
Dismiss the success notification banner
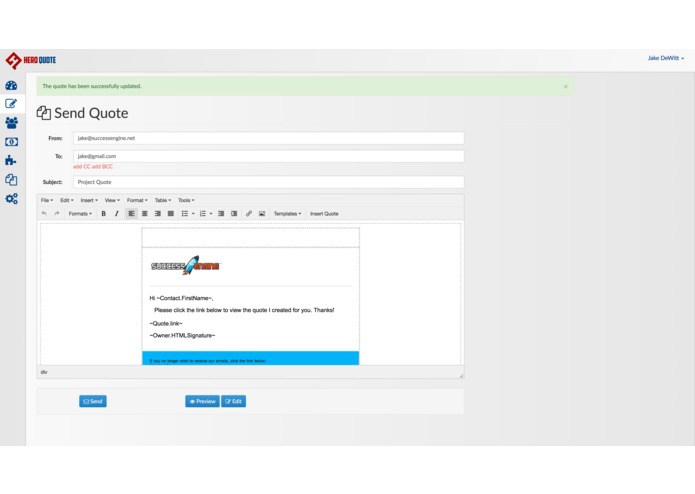566,86
